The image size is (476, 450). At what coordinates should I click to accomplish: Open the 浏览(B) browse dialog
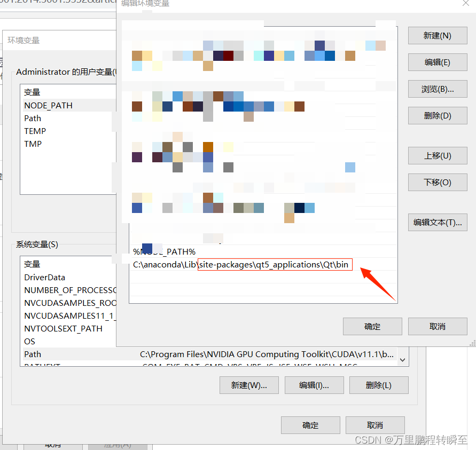[x=437, y=89]
